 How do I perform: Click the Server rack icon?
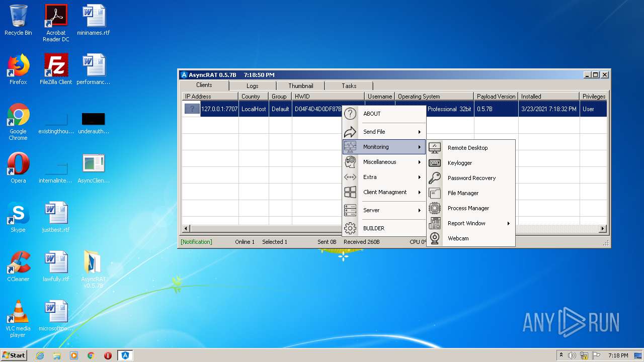click(350, 210)
